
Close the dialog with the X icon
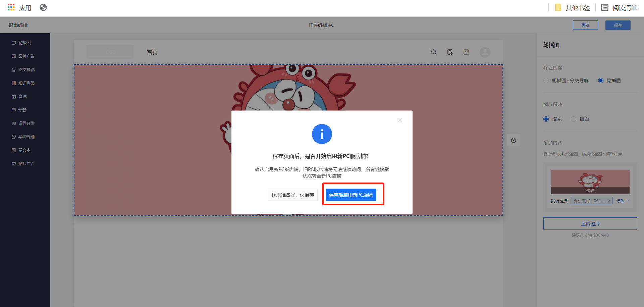click(399, 120)
